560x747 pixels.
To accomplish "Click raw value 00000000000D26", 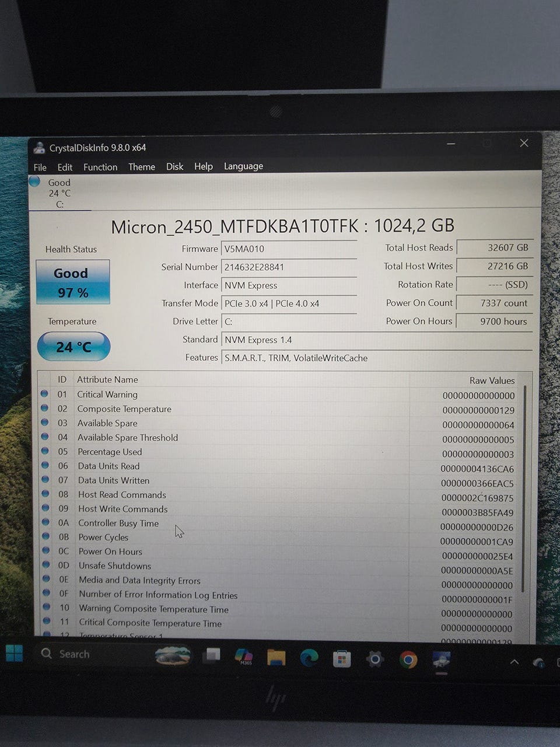I will [x=477, y=527].
